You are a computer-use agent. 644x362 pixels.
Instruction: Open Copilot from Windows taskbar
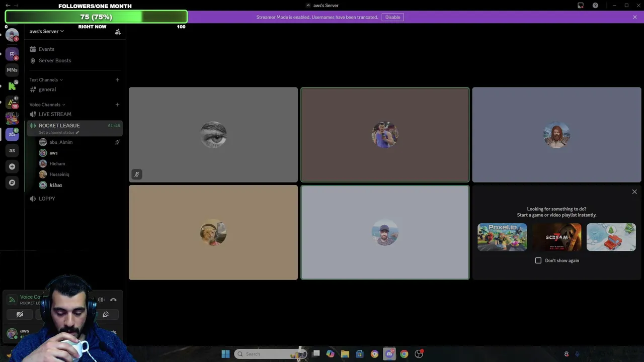coord(330,354)
